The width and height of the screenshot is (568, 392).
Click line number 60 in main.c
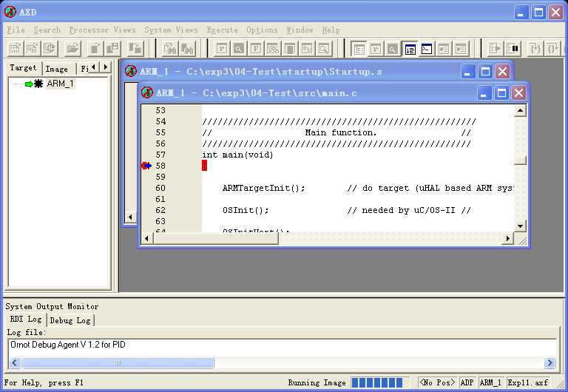(x=160, y=188)
